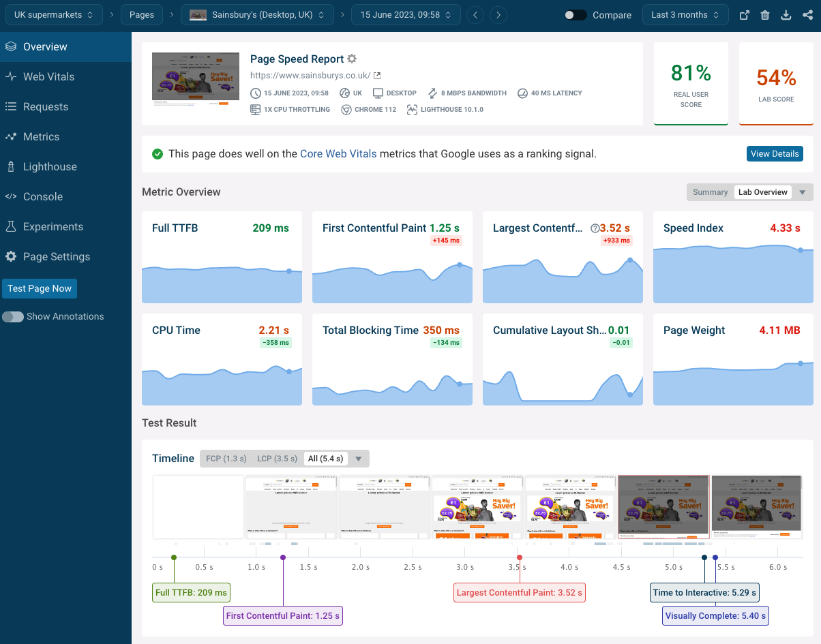
Task: Open the Overview section
Action: tap(65, 46)
